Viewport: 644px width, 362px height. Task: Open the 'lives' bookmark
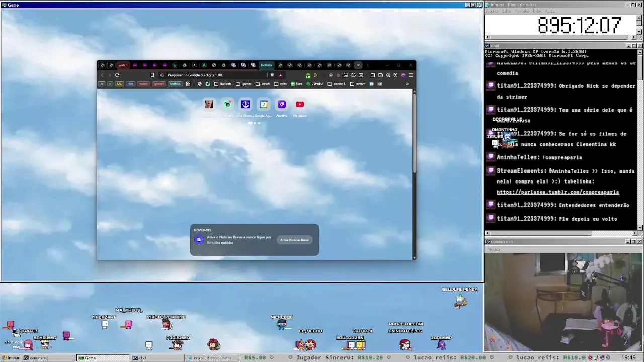point(296,84)
